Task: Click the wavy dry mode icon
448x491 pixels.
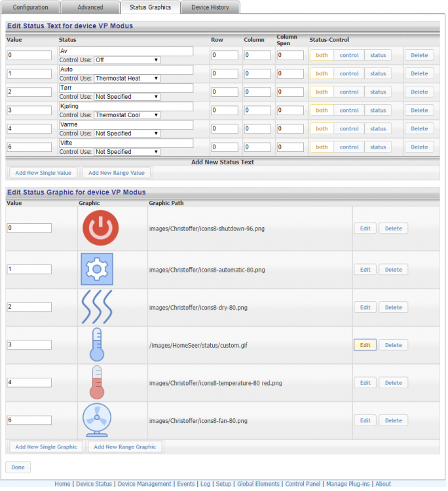Action: point(97,307)
